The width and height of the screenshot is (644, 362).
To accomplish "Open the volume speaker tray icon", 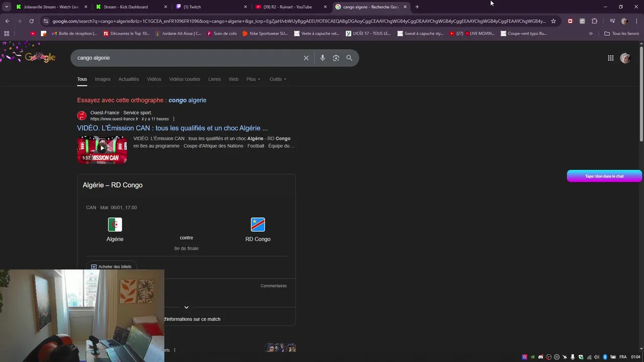I will tap(597, 357).
